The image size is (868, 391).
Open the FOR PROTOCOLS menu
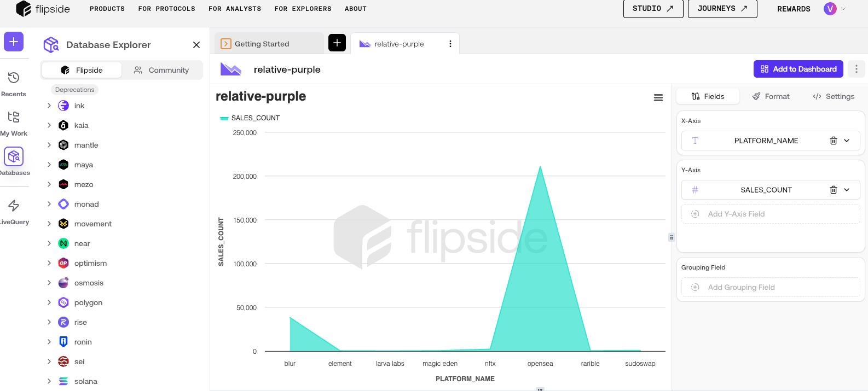tap(167, 9)
